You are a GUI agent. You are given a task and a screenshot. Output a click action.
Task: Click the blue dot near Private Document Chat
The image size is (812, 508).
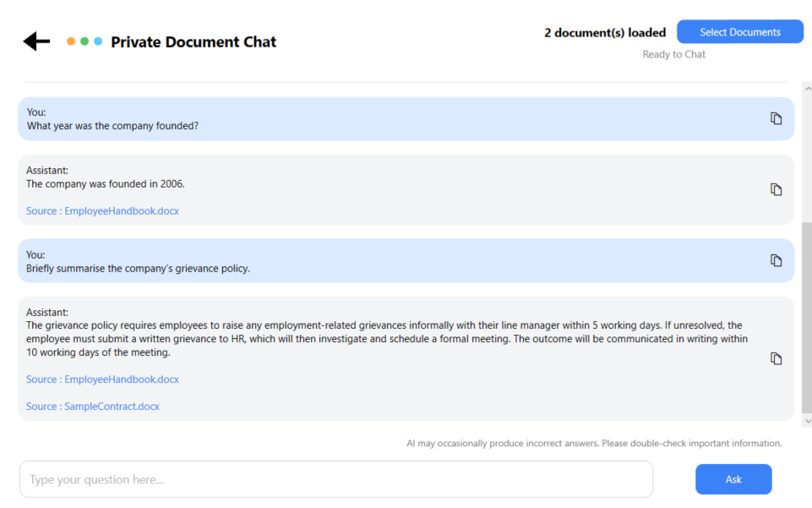tap(97, 40)
